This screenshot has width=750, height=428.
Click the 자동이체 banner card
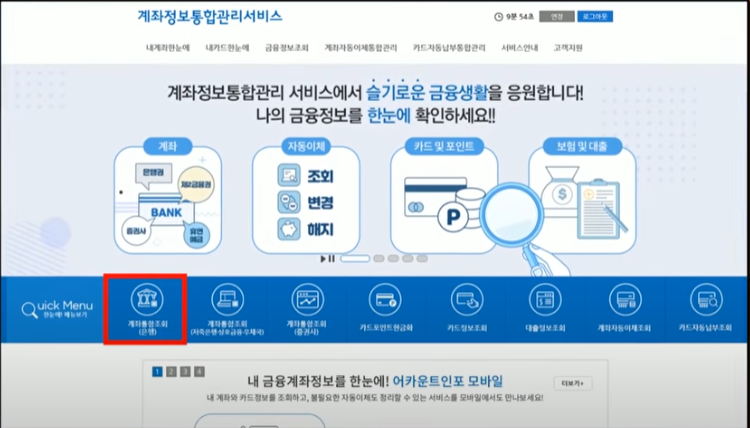306,197
